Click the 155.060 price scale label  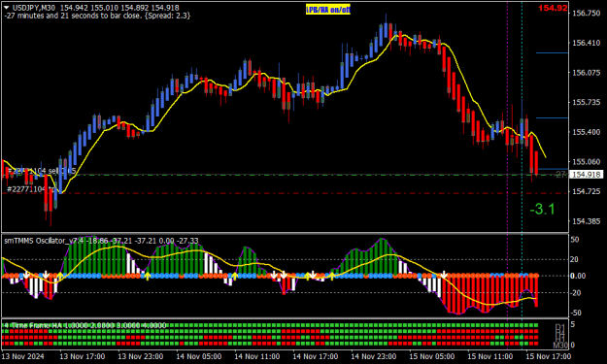point(586,162)
